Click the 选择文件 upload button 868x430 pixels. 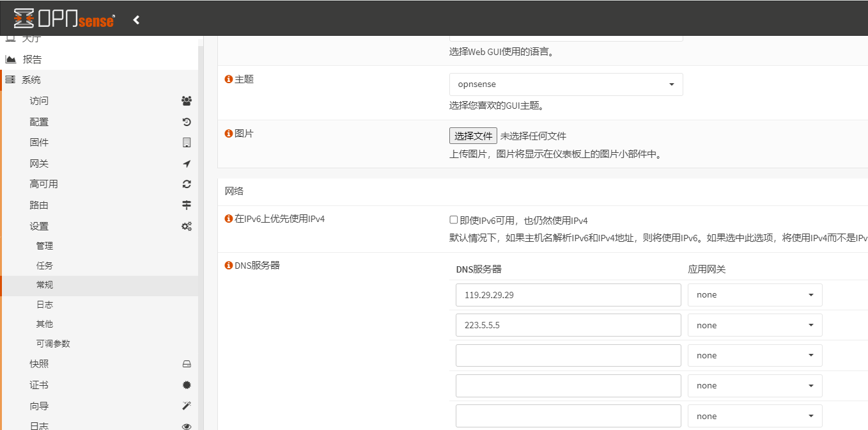click(473, 136)
